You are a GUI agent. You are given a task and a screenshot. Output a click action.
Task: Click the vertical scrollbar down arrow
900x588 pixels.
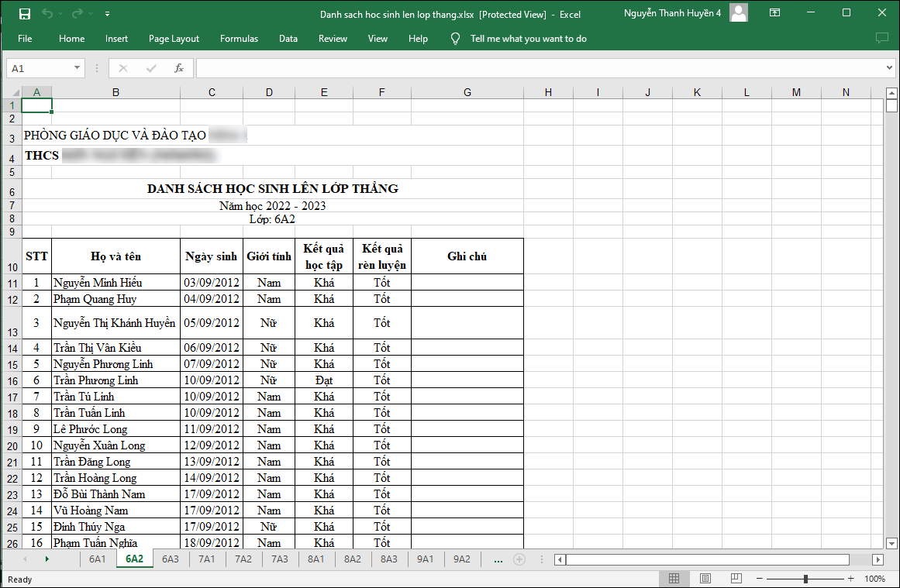(891, 544)
